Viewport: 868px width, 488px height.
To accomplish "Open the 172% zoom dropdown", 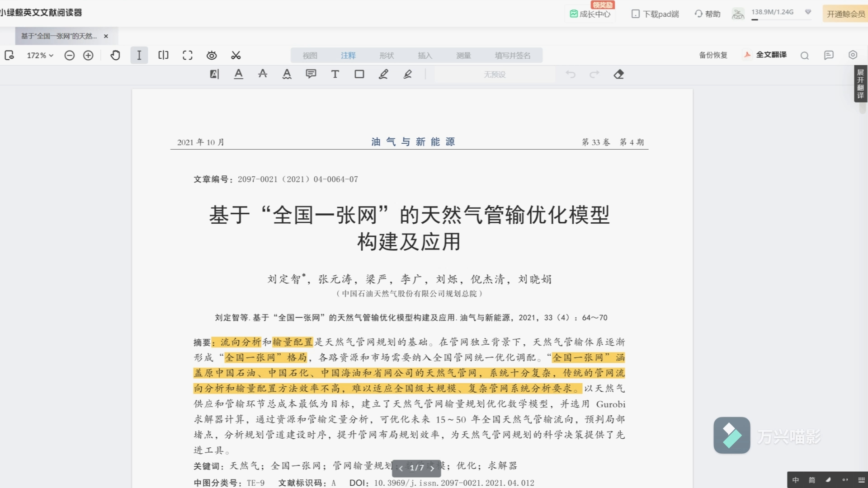I will pos(40,55).
